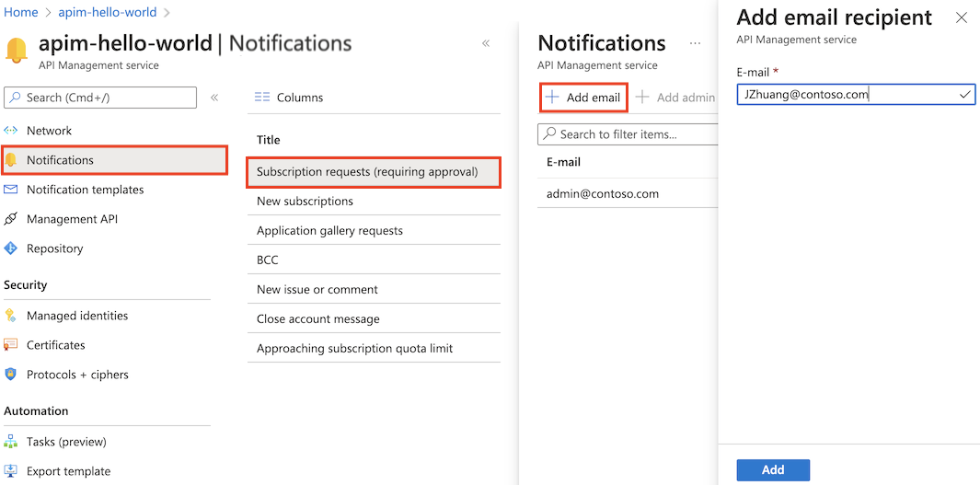
Task: Click the Managed identities key icon
Action: [11, 316]
